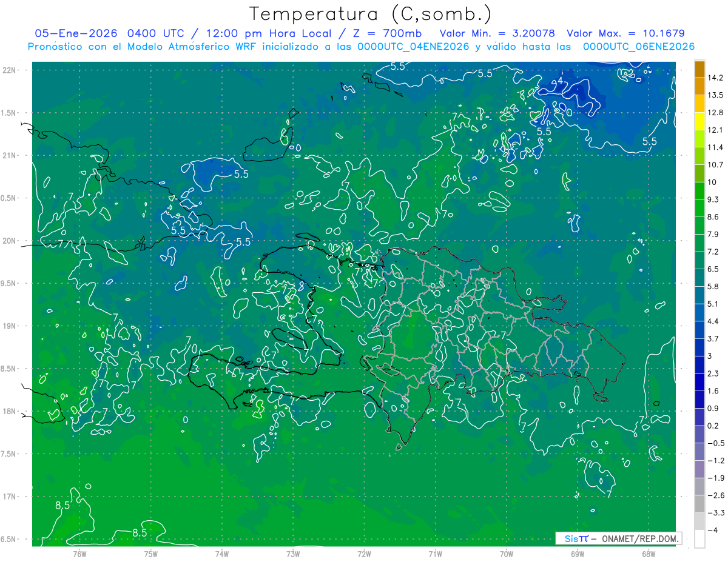Click the dark blue swatch between 2.3 and 3
Screen dimensions: 728x562
(x=699, y=365)
